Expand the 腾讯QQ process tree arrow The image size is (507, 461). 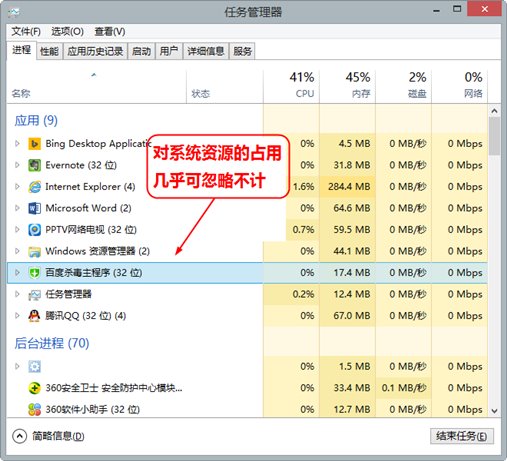point(17,316)
